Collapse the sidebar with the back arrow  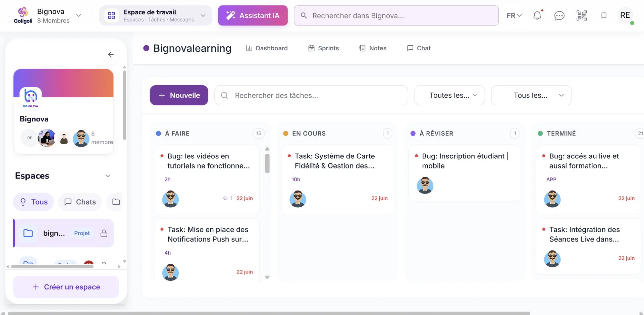coord(111,54)
